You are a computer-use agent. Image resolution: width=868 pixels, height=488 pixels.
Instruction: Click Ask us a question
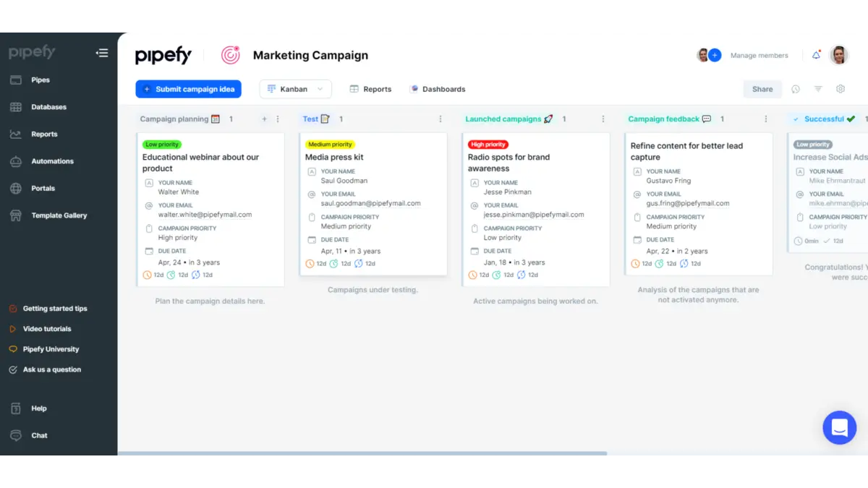pyautogui.click(x=52, y=369)
